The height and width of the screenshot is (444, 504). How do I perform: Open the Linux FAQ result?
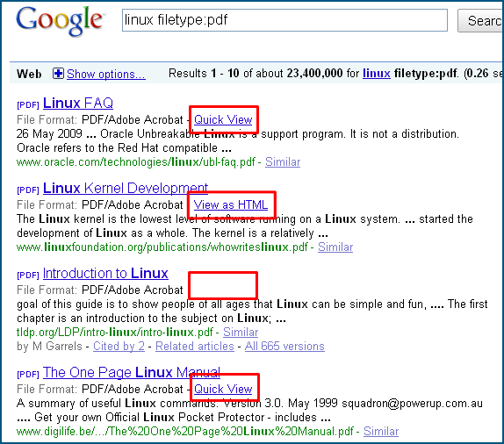pyautogui.click(x=78, y=104)
